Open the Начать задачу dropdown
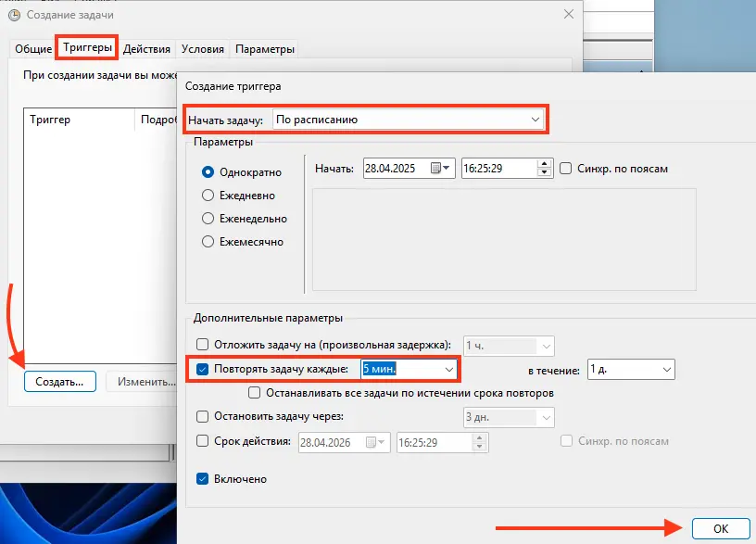This screenshot has width=756, height=544. pos(408,120)
